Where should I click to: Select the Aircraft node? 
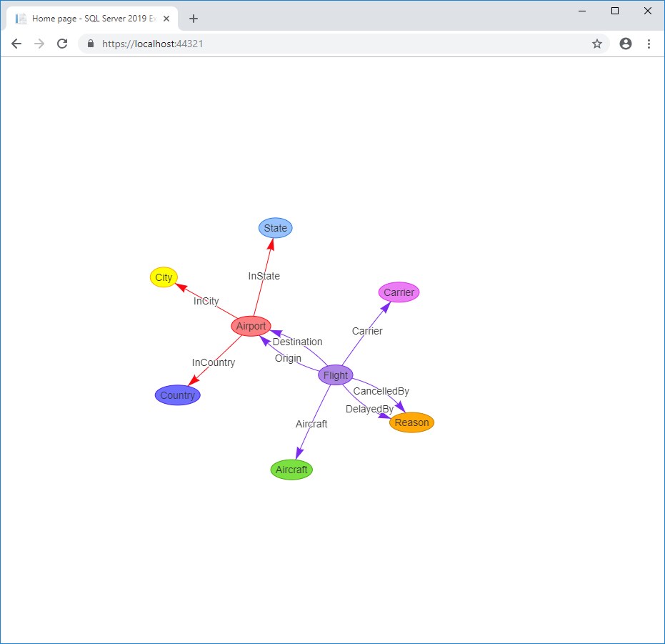291,469
